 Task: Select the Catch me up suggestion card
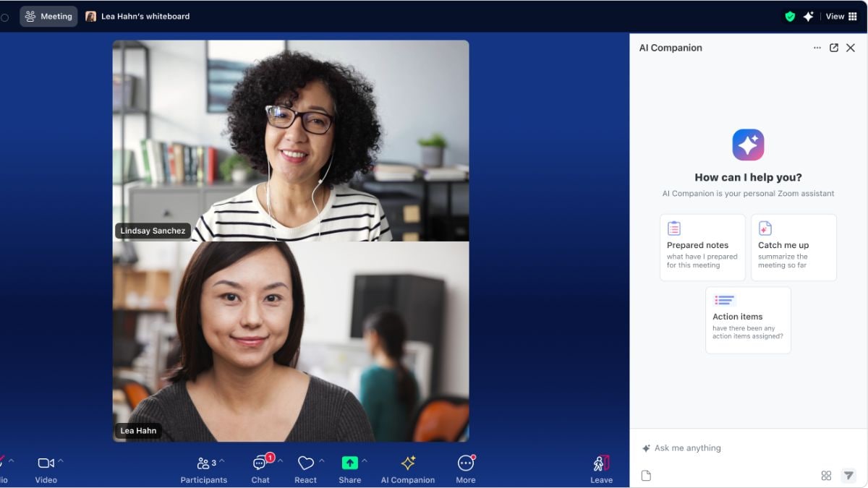tap(793, 247)
